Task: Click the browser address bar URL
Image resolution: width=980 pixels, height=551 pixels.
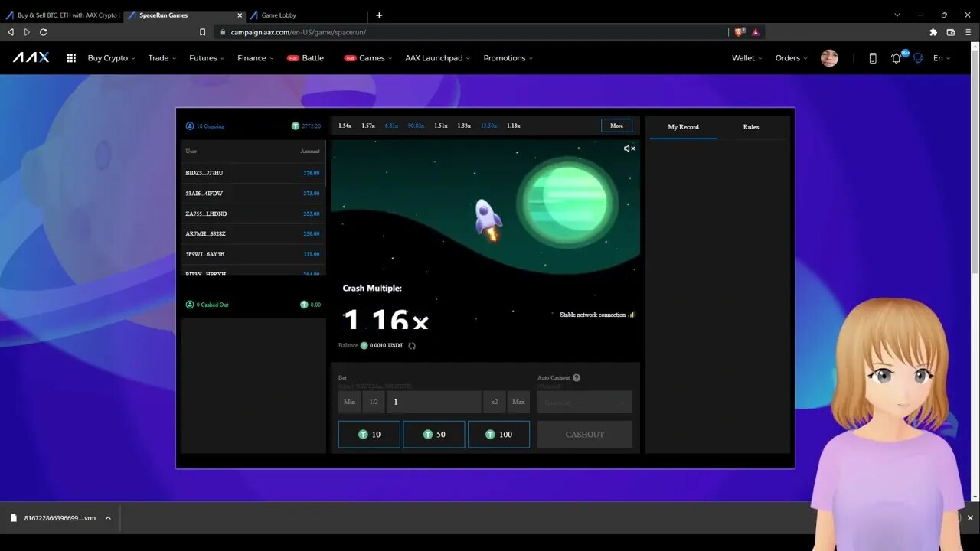Action: [x=298, y=32]
